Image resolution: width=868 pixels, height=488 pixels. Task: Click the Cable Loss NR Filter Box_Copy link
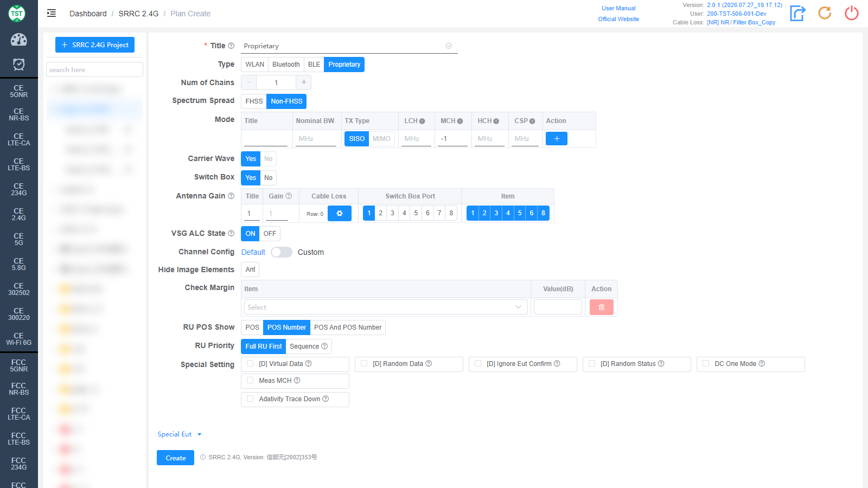(x=741, y=22)
